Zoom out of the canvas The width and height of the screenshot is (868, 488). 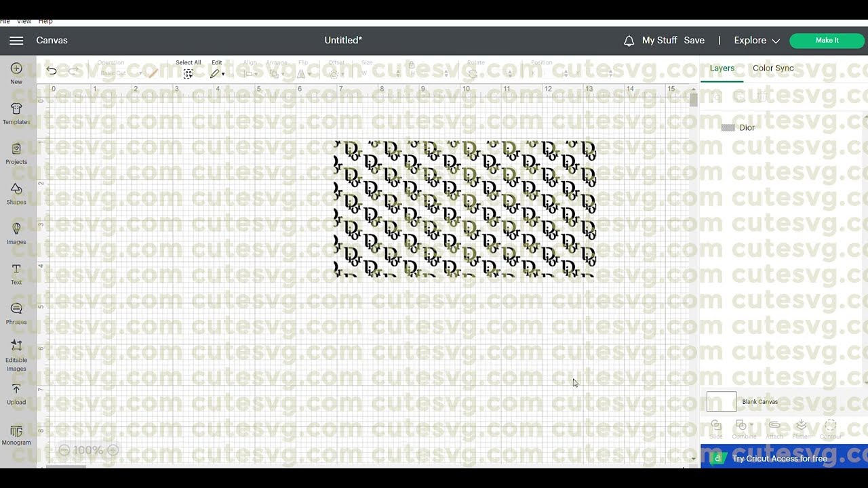coord(64,450)
